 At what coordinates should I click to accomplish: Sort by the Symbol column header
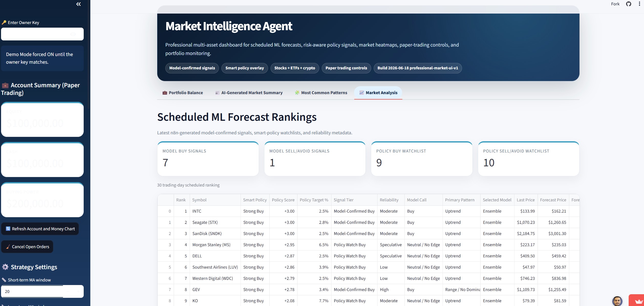pyautogui.click(x=215, y=200)
